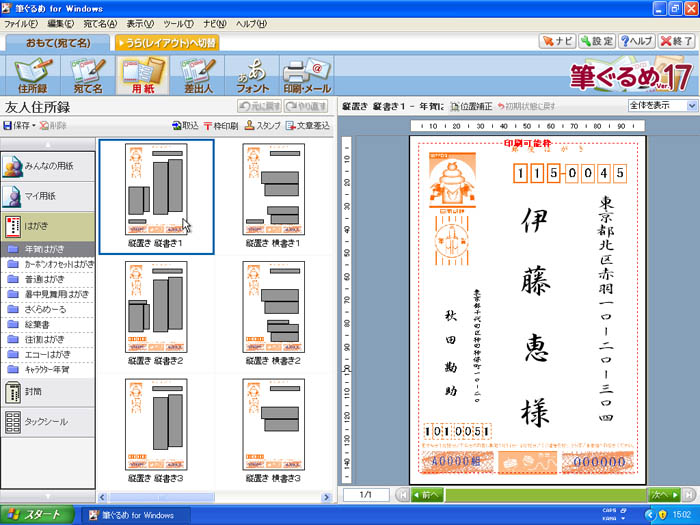
Task: Expand the タックシール label category
Action: (48, 422)
